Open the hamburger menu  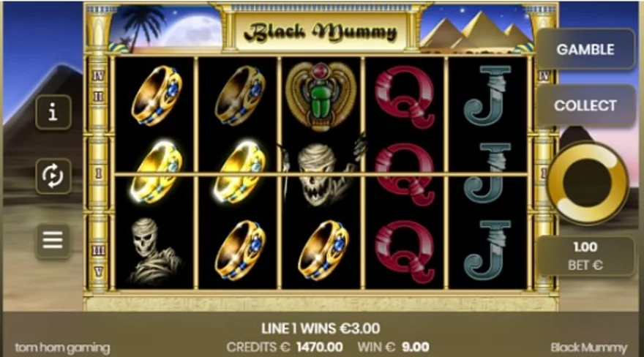[53, 240]
